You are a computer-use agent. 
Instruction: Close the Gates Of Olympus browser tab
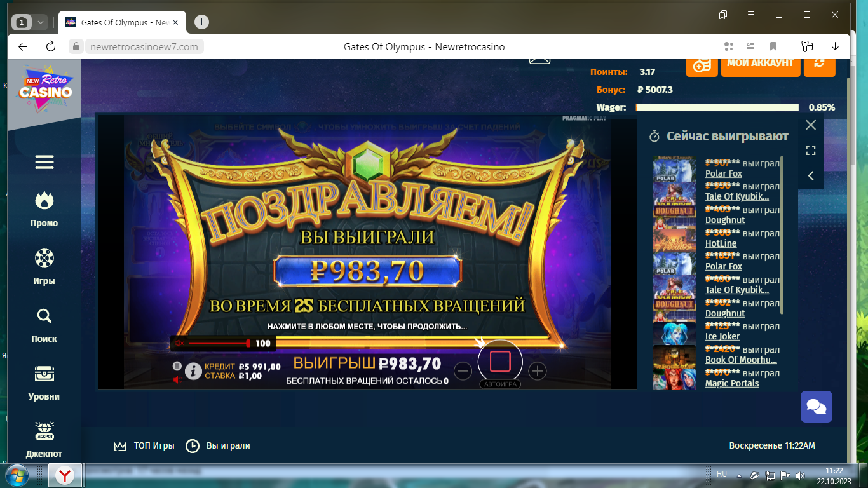click(176, 22)
